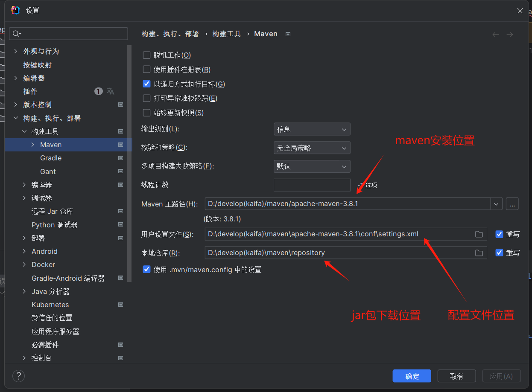
Task: Click the 应用(A) button
Action: tap(501, 376)
